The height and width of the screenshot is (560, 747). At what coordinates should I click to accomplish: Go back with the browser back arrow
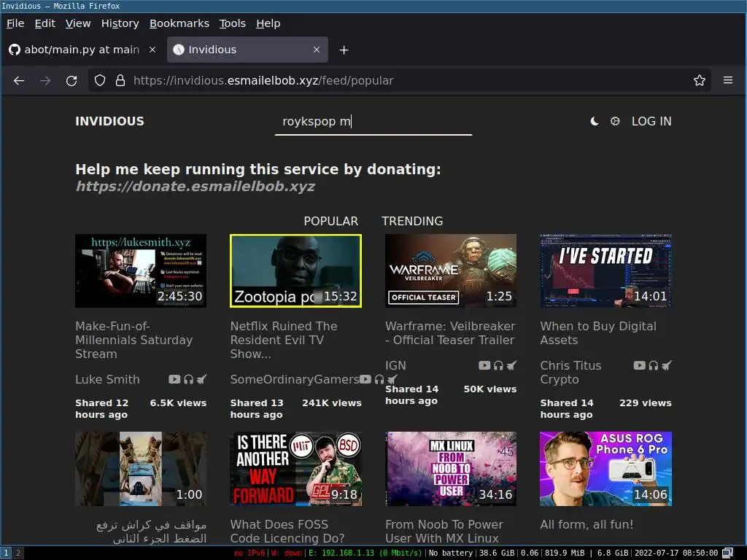(x=19, y=80)
